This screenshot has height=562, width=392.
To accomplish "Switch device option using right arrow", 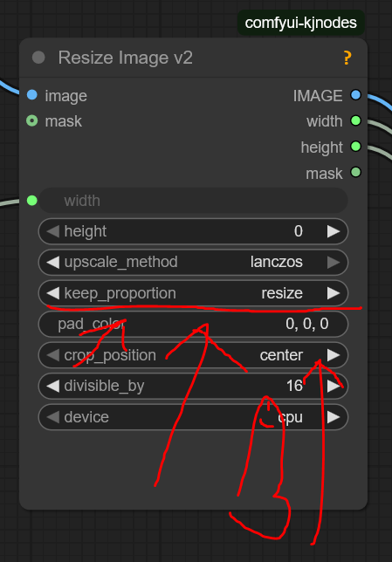I will coord(334,417).
